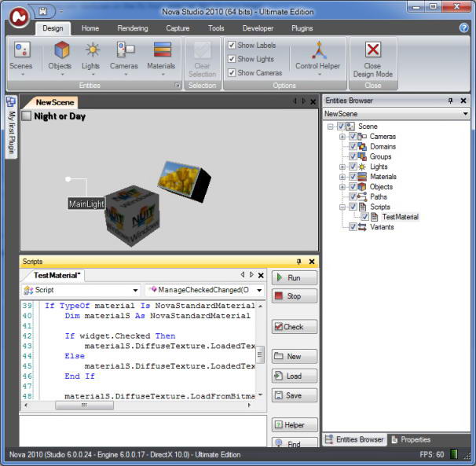Open My first Plugin side panel

(11, 126)
